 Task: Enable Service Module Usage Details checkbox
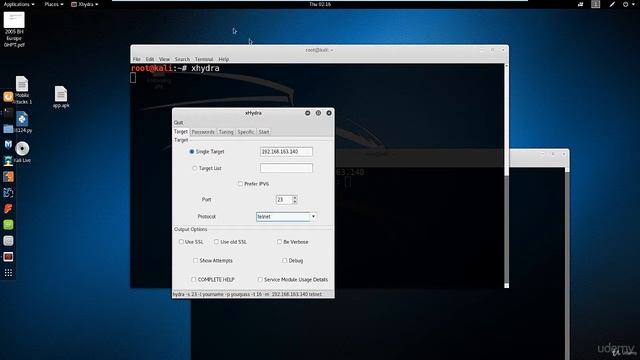(260, 280)
